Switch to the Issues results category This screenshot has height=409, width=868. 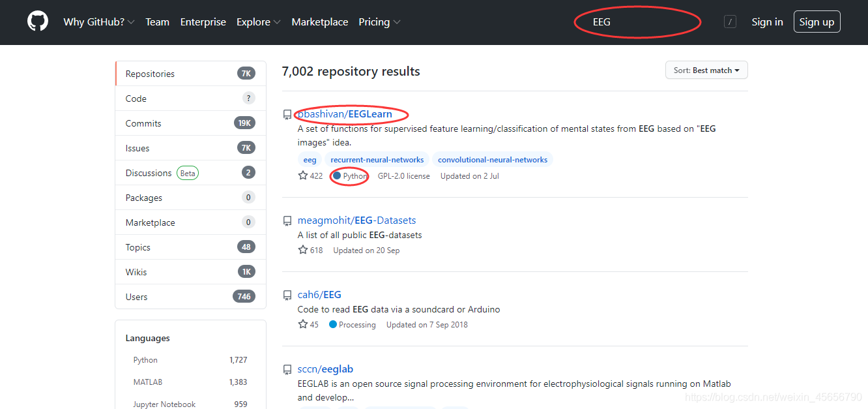point(137,148)
